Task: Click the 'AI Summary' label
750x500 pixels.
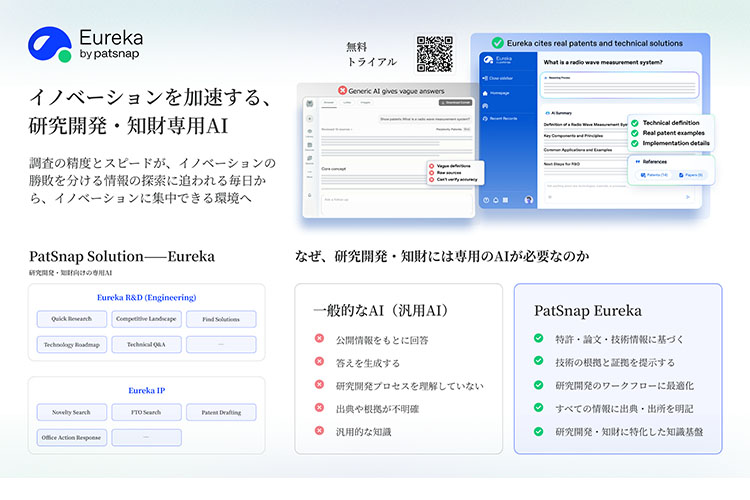Action: click(559, 113)
